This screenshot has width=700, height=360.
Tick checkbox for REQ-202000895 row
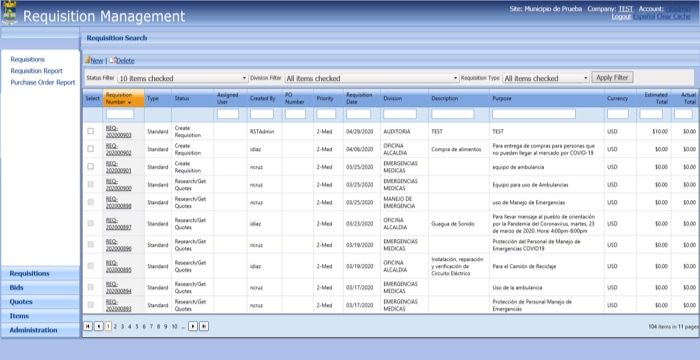[x=91, y=266]
